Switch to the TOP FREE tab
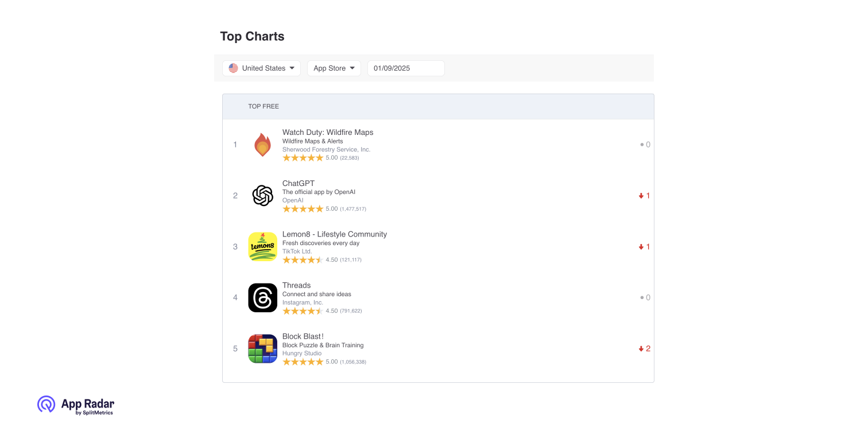Screen dimensions: 868x442 263,106
